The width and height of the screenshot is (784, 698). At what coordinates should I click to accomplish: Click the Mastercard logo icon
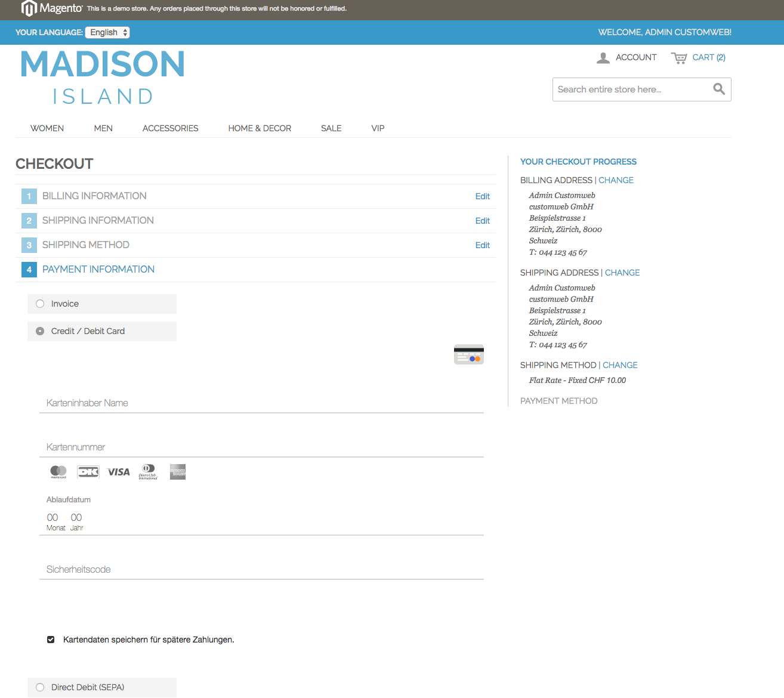pyautogui.click(x=58, y=472)
